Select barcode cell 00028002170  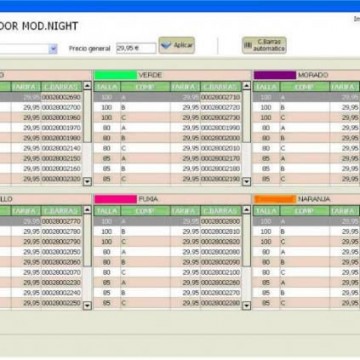pos(221,158)
